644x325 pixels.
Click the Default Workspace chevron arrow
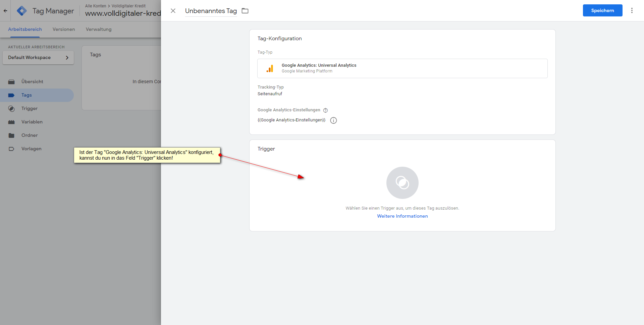tap(67, 57)
